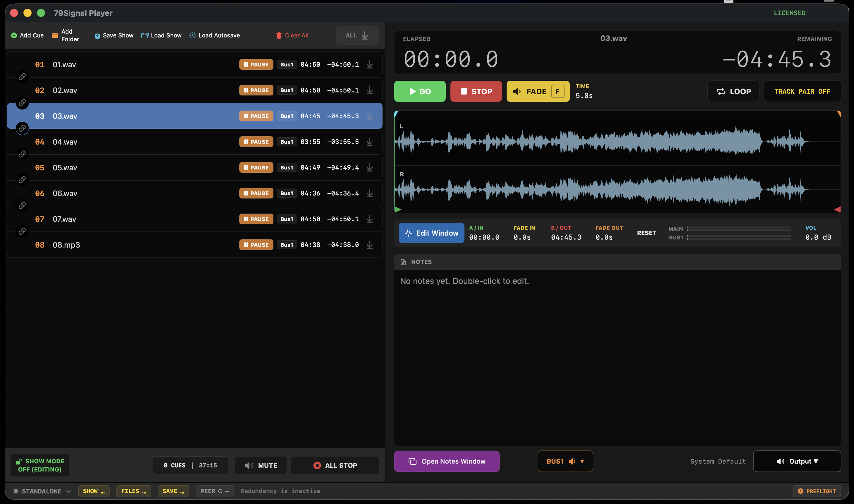Click the red end marker on waveform

[837, 209]
